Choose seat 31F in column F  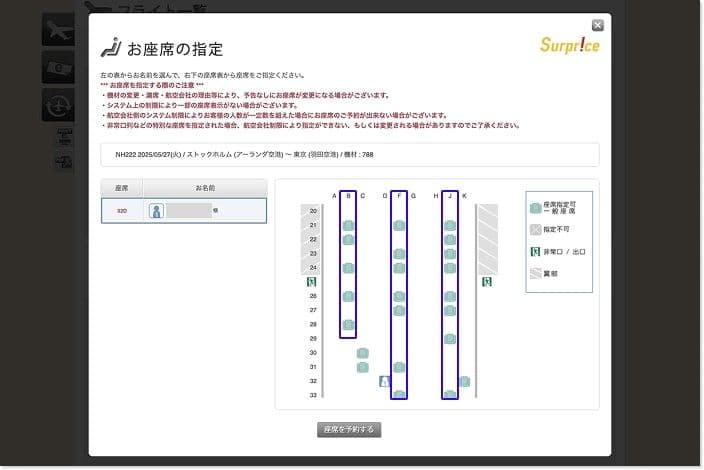point(399,367)
